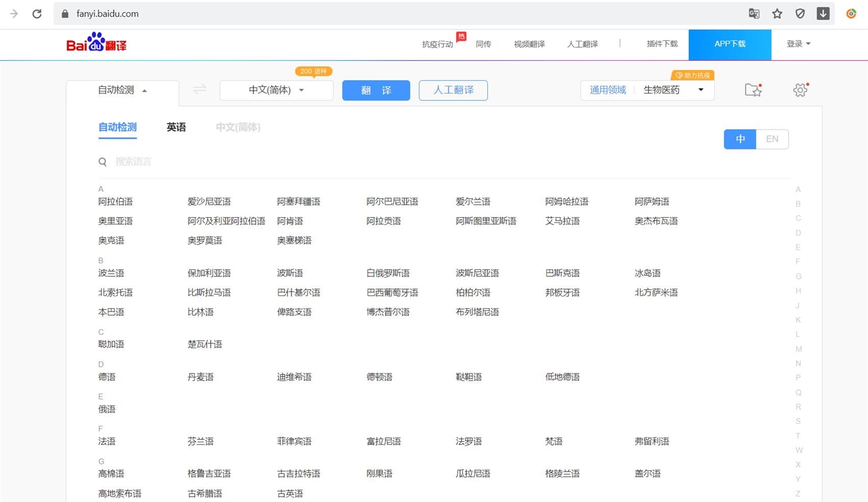Choose 丹麦语 from the language list
The height and width of the screenshot is (502, 868).
(200, 377)
